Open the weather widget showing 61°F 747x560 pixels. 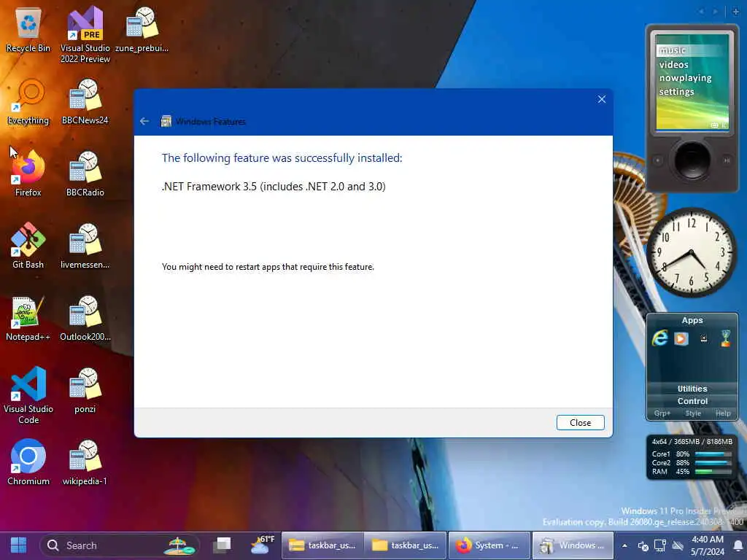pyautogui.click(x=263, y=545)
